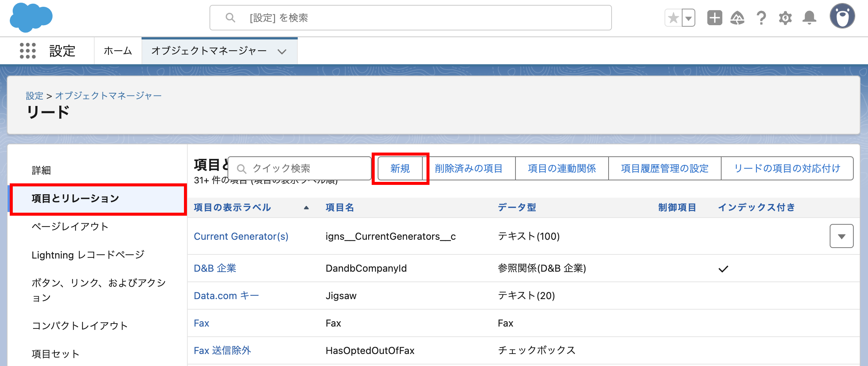Open the setup gear menu
Screen dimensions: 868x366
(785, 18)
